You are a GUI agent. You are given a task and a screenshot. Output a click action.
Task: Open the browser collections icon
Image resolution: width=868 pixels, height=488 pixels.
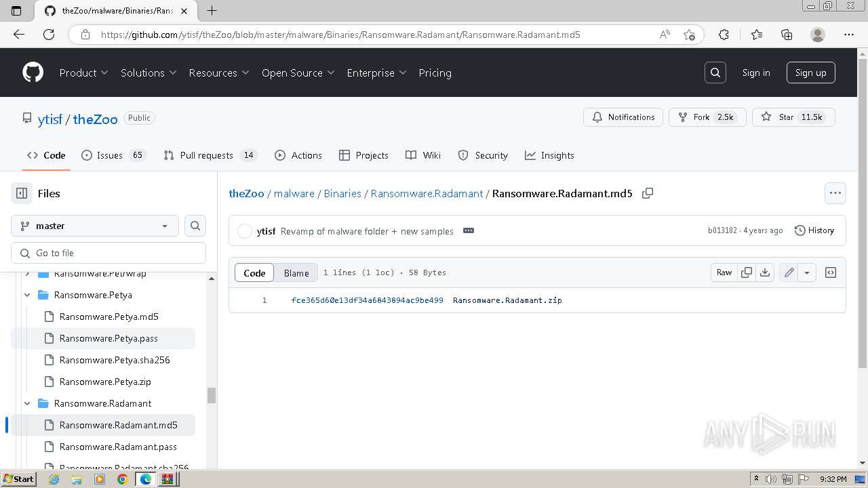[x=787, y=35]
